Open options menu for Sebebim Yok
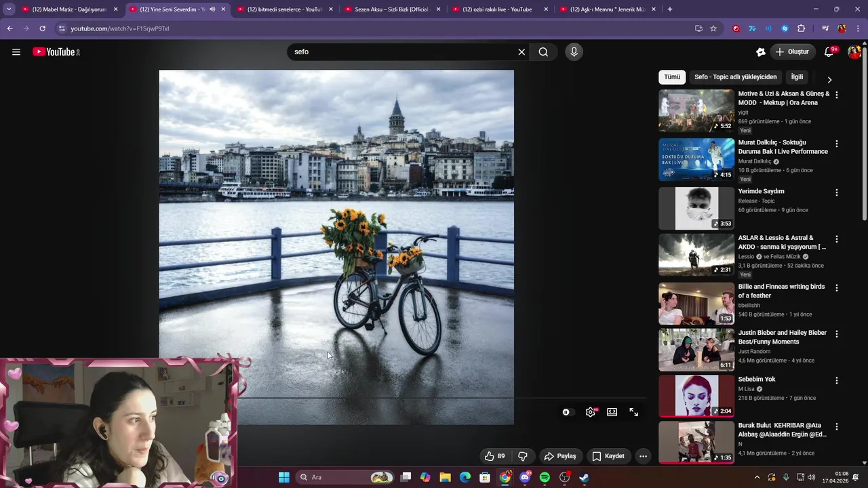The height and width of the screenshot is (488, 868). [x=836, y=381]
